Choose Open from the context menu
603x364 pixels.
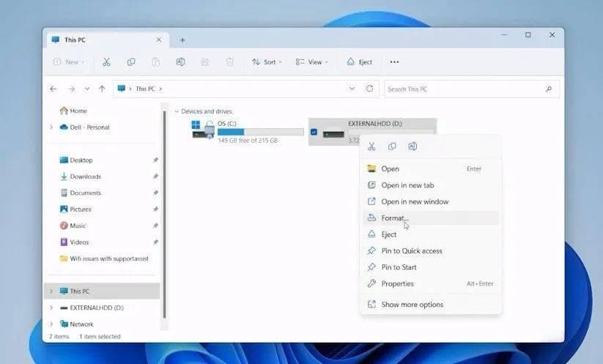[431, 168]
